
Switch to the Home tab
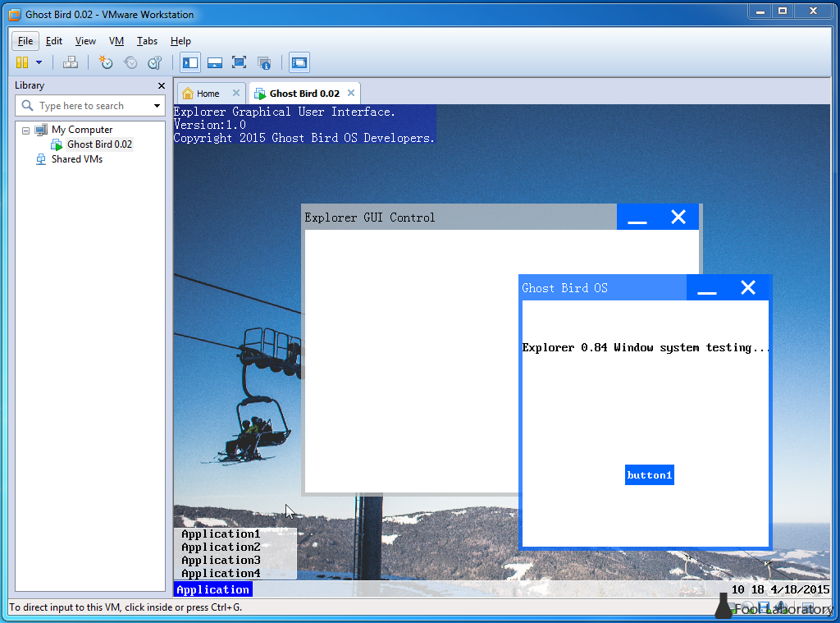point(208,94)
